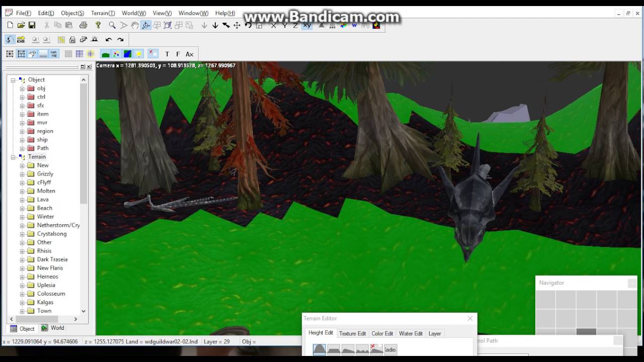Click the rotate-back curved arrow tool
This screenshot has height=362, width=644.
click(x=248, y=25)
